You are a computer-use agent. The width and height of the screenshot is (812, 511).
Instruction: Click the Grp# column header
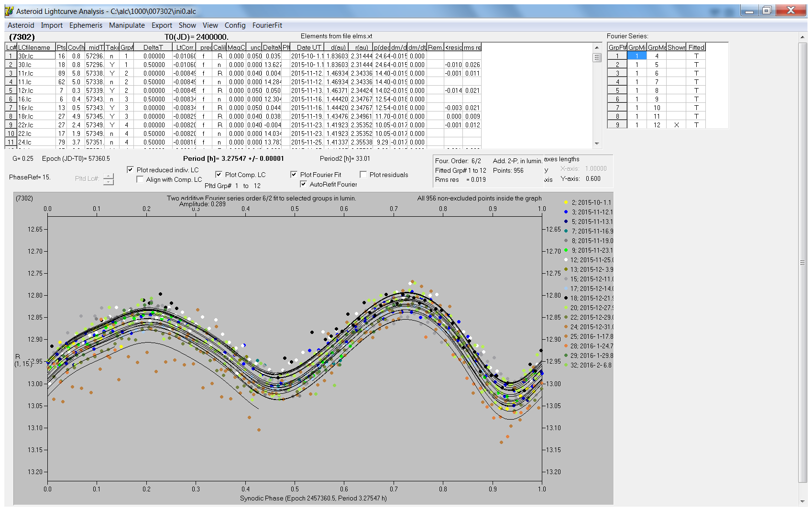[x=126, y=47]
